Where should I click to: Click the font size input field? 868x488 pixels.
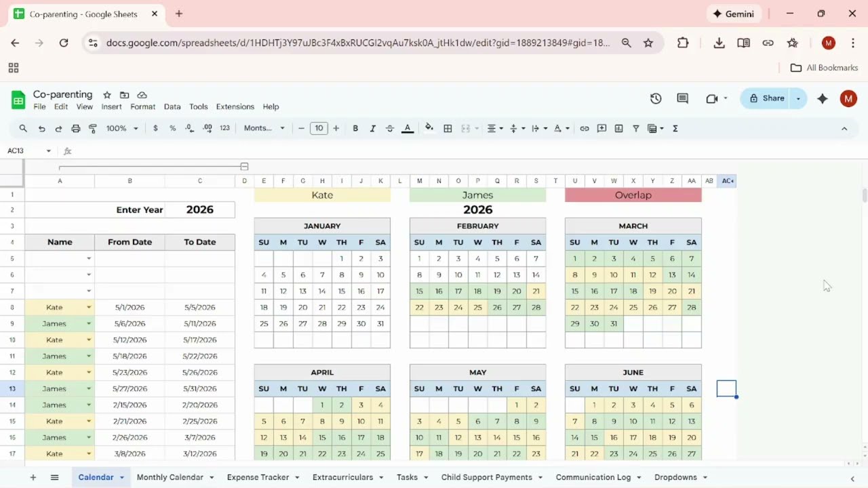(319, 128)
